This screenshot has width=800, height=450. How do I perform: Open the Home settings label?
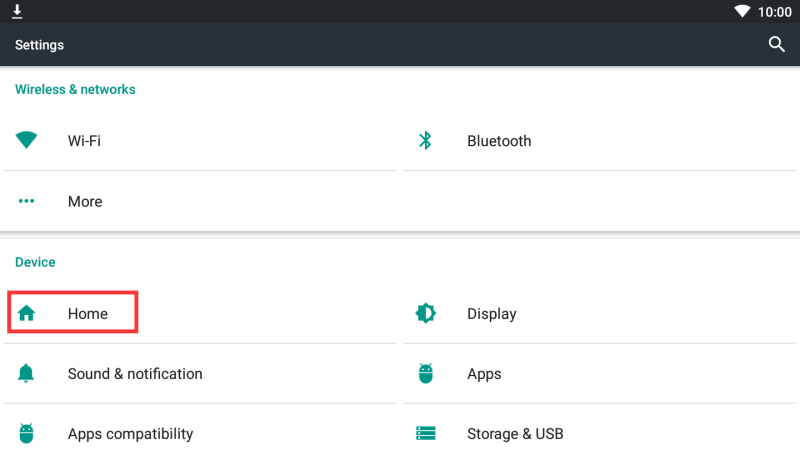click(87, 314)
